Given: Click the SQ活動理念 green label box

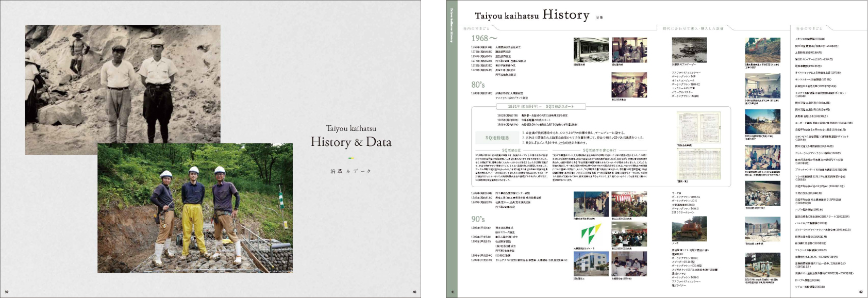Looking at the screenshot, I should (x=497, y=138).
